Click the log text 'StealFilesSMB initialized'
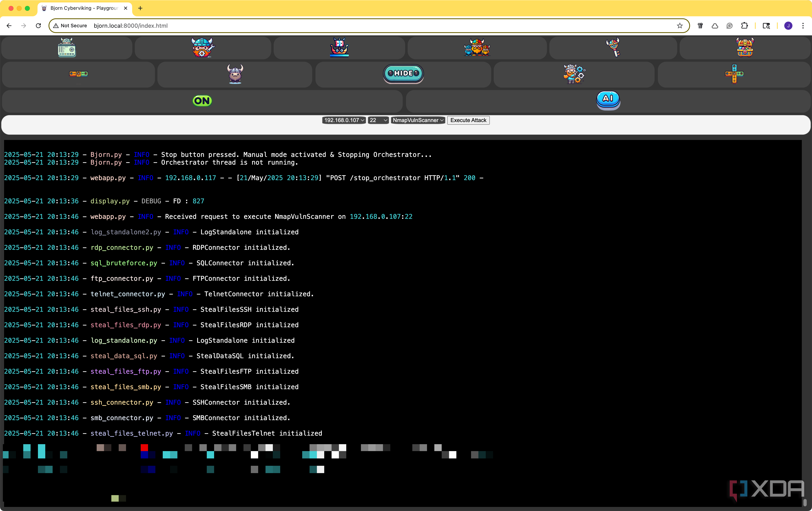 click(250, 387)
